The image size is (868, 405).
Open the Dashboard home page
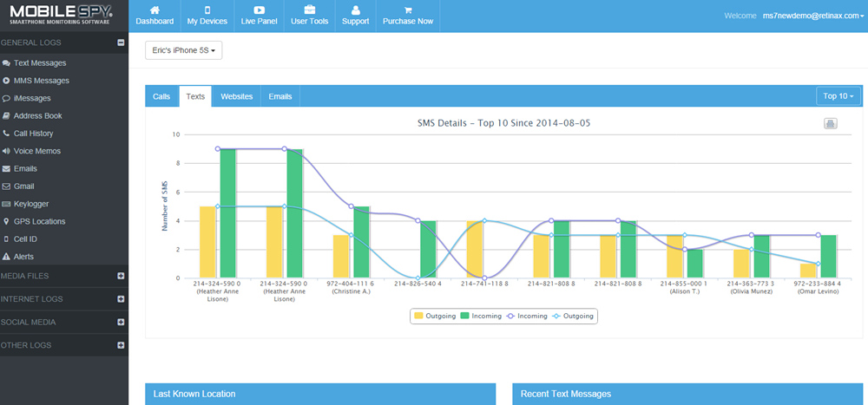tap(155, 16)
